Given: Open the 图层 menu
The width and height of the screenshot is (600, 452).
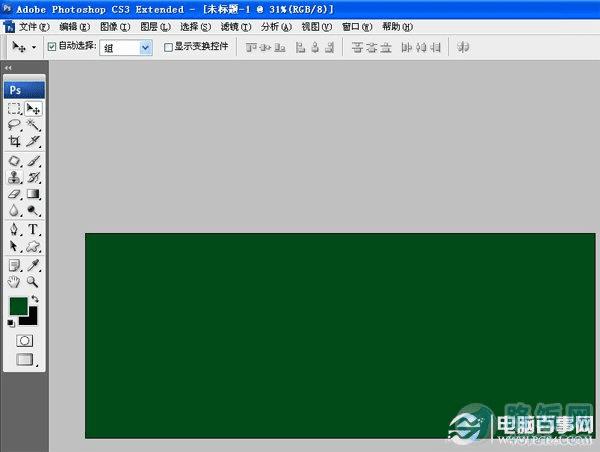Looking at the screenshot, I should [155, 27].
